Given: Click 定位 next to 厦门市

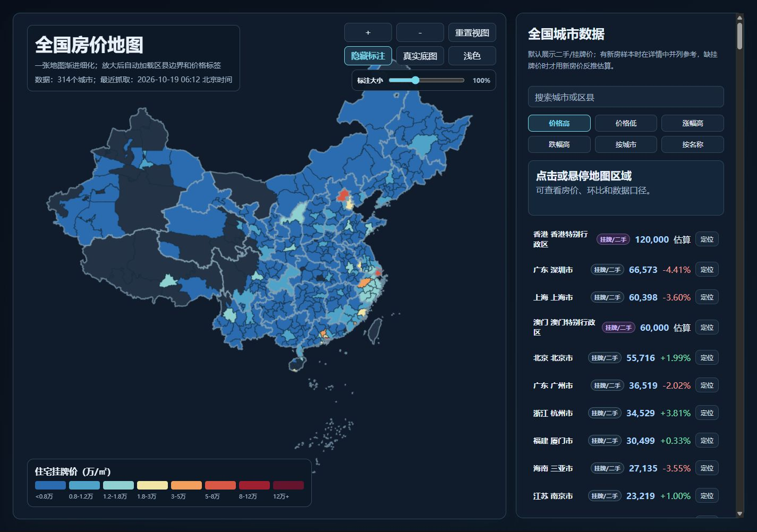Looking at the screenshot, I should [x=707, y=441].
